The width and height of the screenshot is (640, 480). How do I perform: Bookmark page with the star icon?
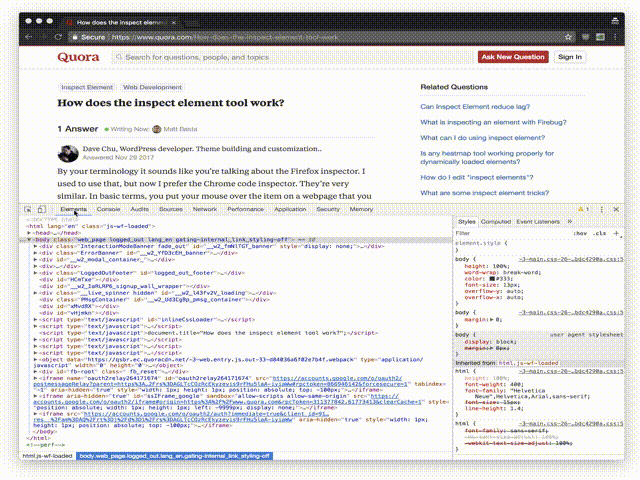568,37
